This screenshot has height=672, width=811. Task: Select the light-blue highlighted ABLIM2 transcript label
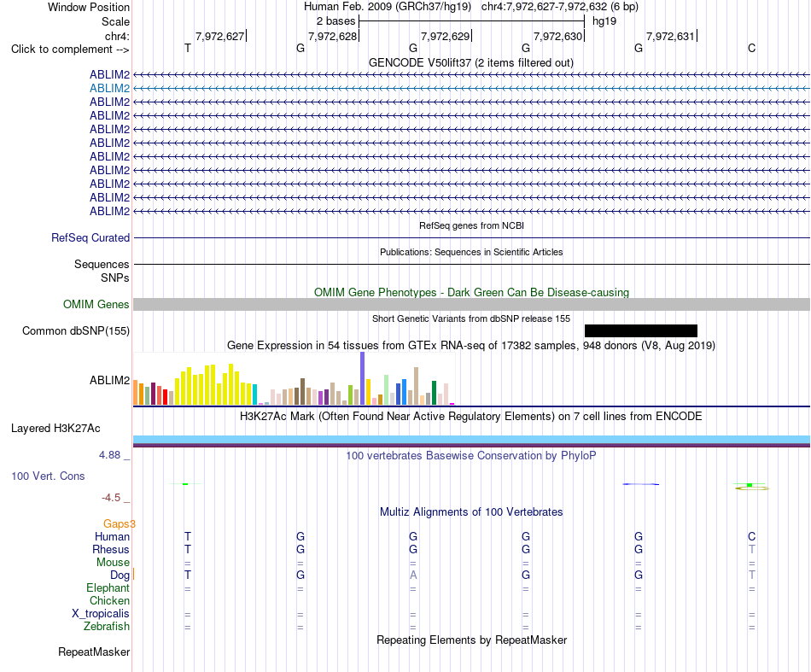tap(109, 89)
